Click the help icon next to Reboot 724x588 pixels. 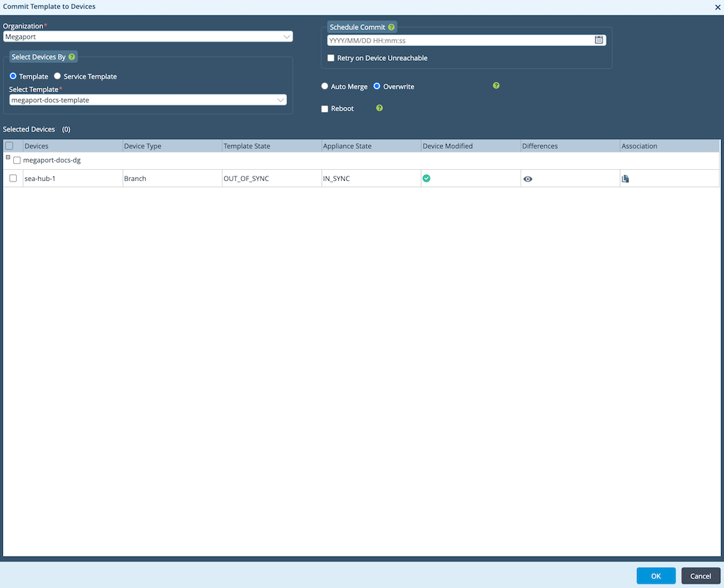[379, 108]
